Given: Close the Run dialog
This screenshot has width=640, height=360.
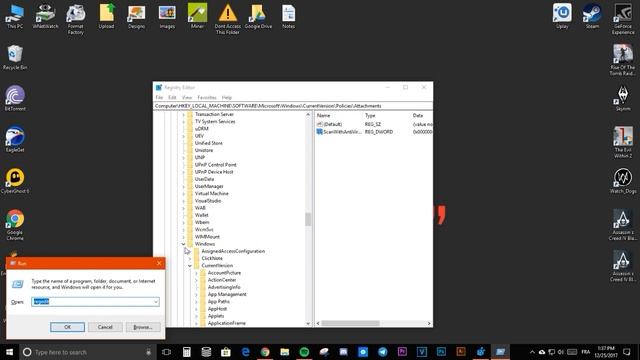Looking at the screenshot, I should (159, 263).
